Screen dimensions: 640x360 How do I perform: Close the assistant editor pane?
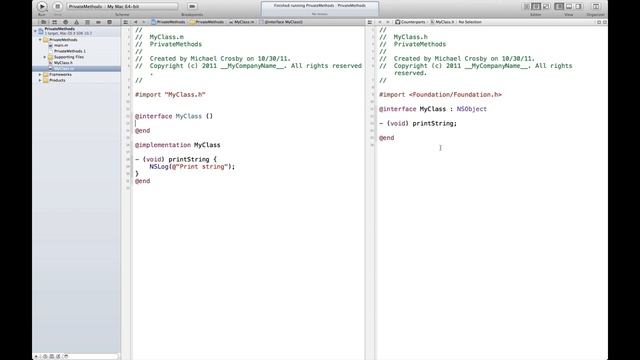tap(604, 22)
